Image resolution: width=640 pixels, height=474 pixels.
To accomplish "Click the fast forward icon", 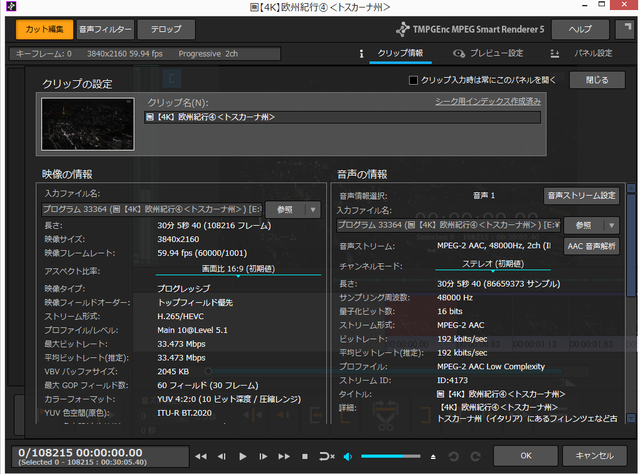I will [x=284, y=456].
